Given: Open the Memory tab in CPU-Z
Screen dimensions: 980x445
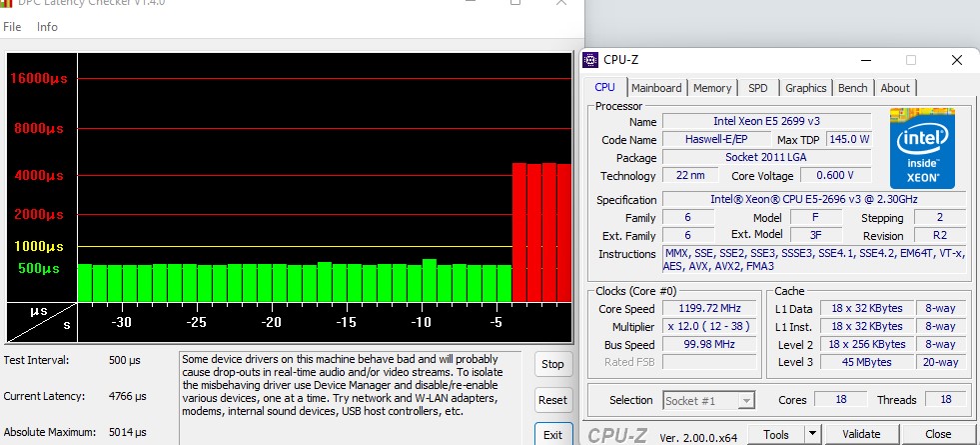Looking at the screenshot, I should point(712,88).
